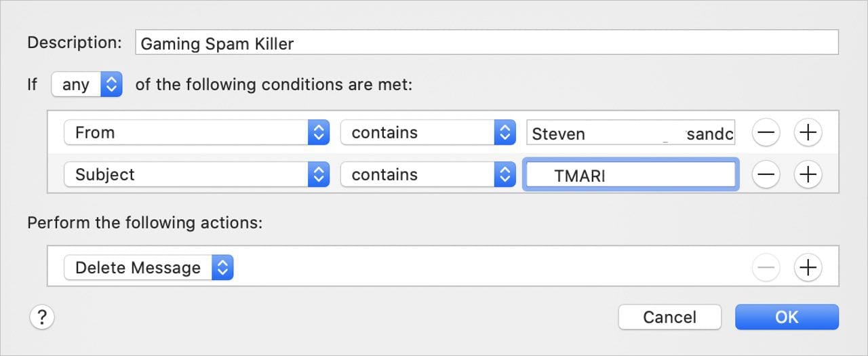Click the 'Perform the following actions' label
Image resolution: width=868 pixels, height=356 pixels.
point(144,222)
